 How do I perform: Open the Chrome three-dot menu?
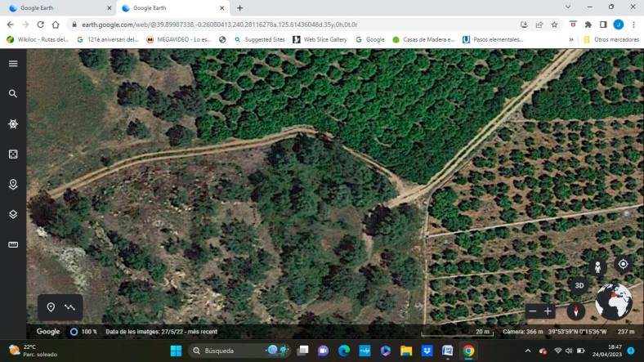coord(633,25)
